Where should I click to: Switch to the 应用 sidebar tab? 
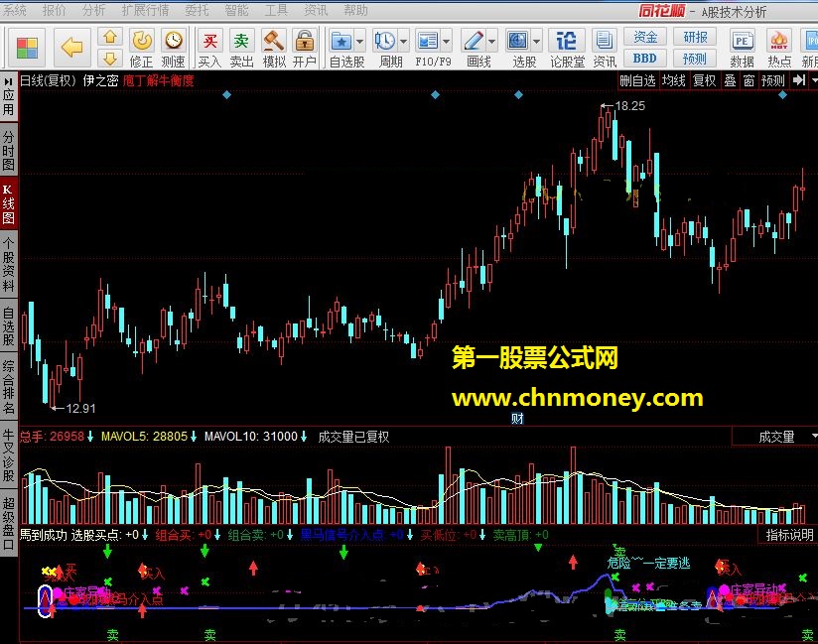pos(8,96)
